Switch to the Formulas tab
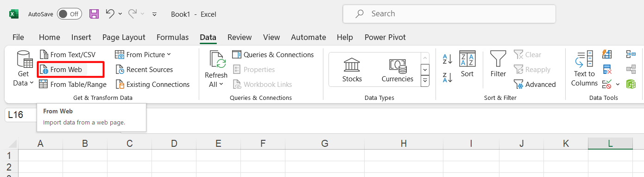Image resolution: width=644 pixels, height=177 pixels. pyautogui.click(x=172, y=37)
